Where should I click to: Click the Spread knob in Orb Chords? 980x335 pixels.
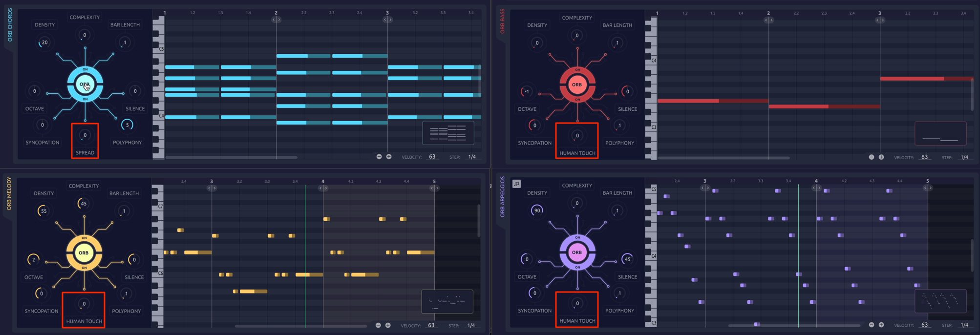pos(85,135)
